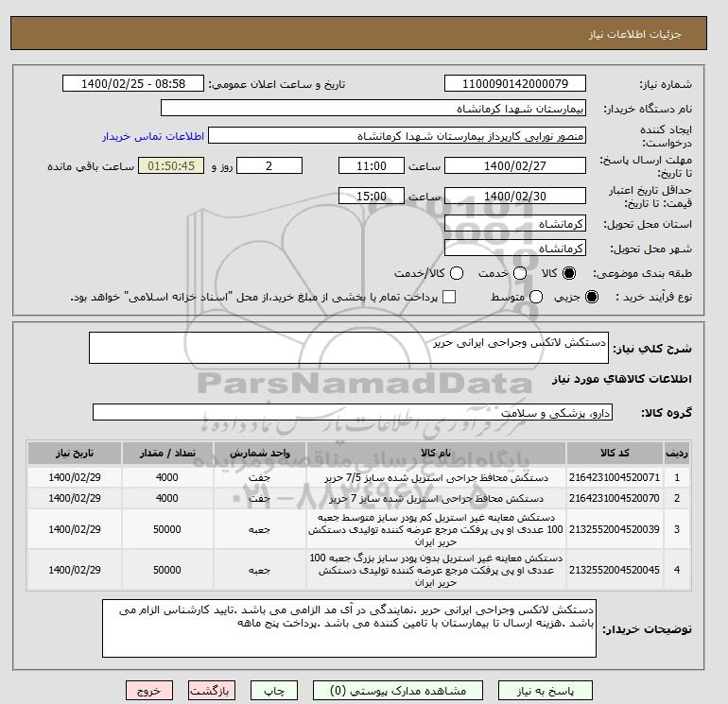Click unit جعبه in row 4
The width and height of the screenshot is (728, 704).
point(260,571)
